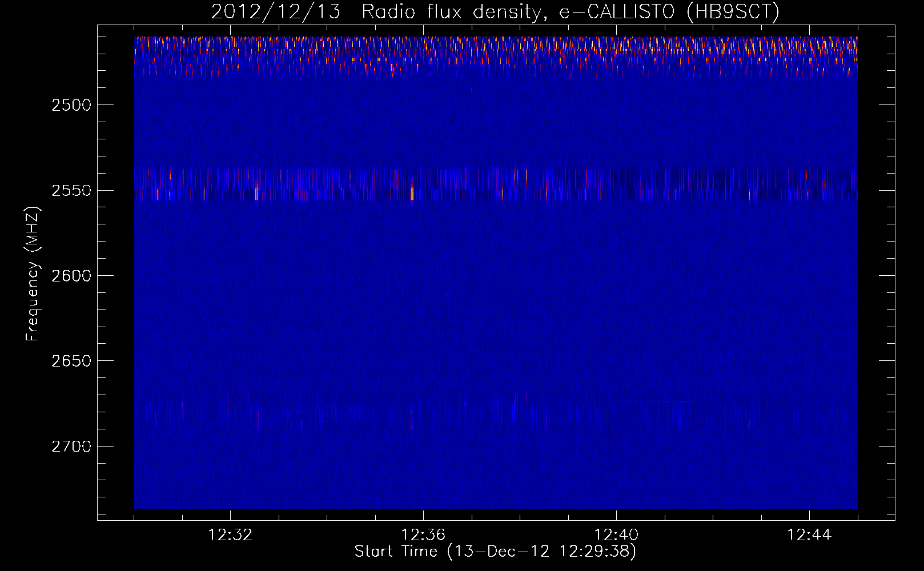Click the 2550 frequency tick label
924x571 pixels.
(71, 190)
